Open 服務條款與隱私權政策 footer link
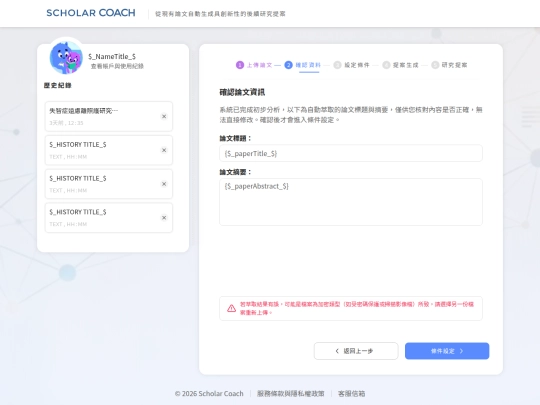Viewport: 540px width, 405px height. [291, 393]
